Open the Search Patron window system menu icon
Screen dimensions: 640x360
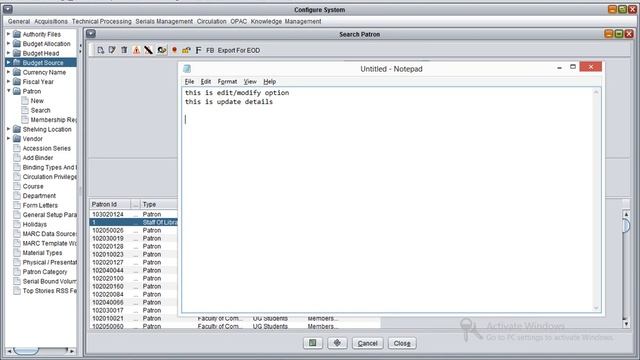click(x=91, y=34)
